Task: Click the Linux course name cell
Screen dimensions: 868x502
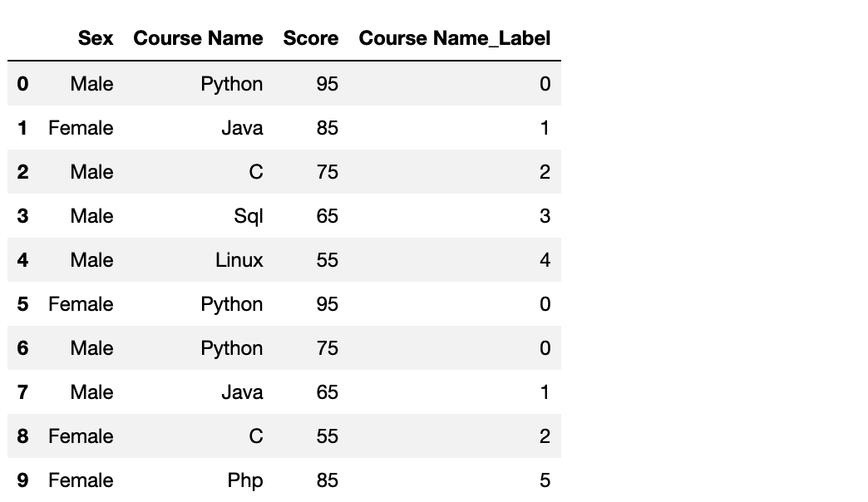Action: 239,259
